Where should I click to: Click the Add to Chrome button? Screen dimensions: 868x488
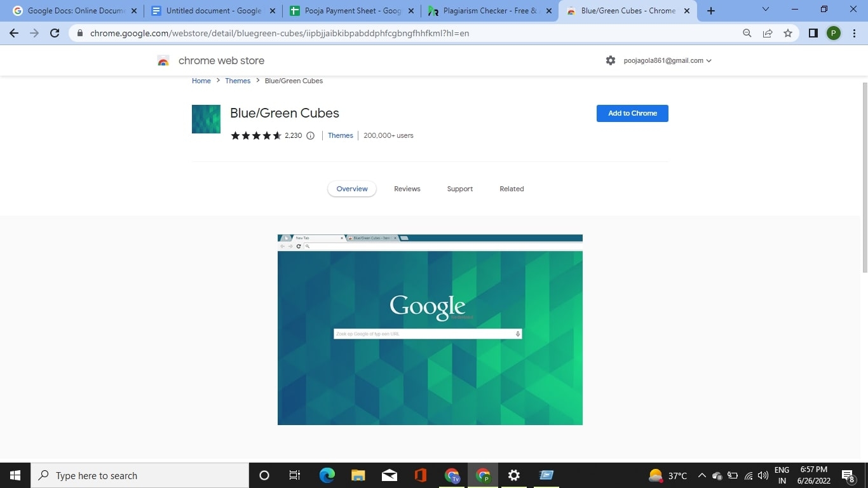click(632, 113)
